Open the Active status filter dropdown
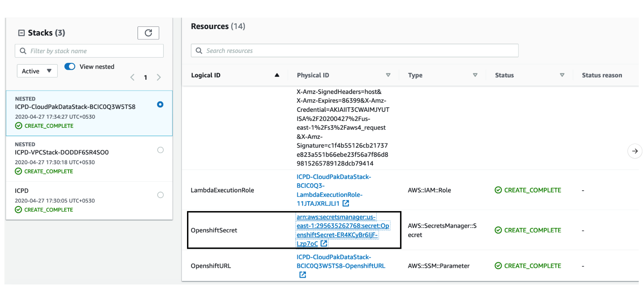This screenshot has width=644, height=290. (37, 71)
